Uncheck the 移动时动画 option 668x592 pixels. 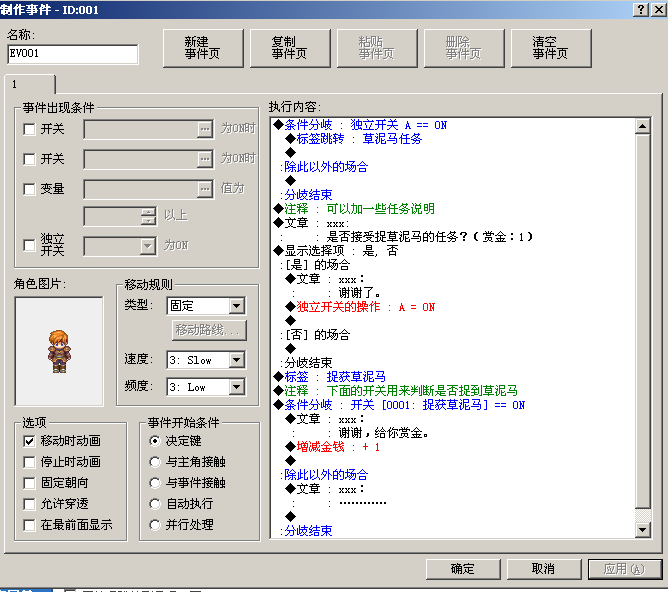(29, 441)
